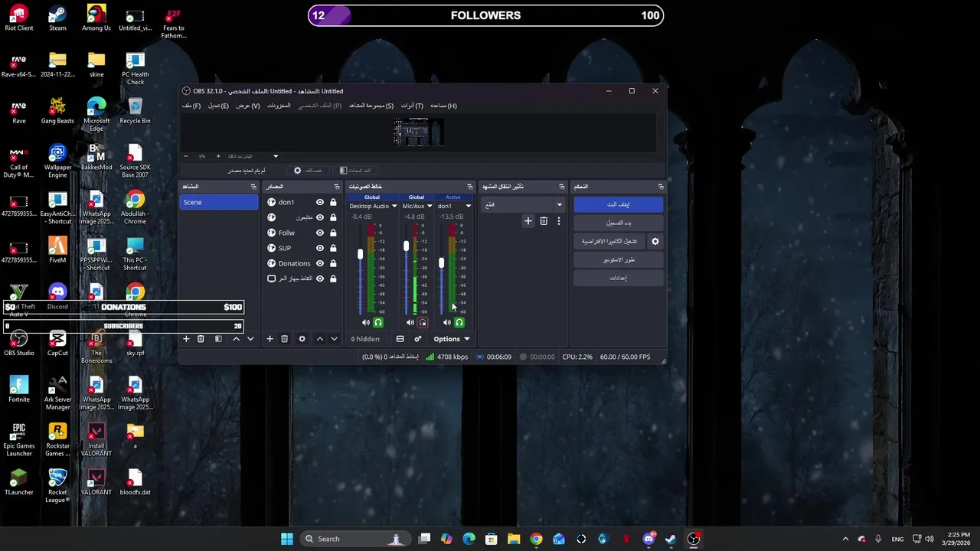The image size is (980, 551).
Task: Open the View (V) menu
Action: (247, 106)
